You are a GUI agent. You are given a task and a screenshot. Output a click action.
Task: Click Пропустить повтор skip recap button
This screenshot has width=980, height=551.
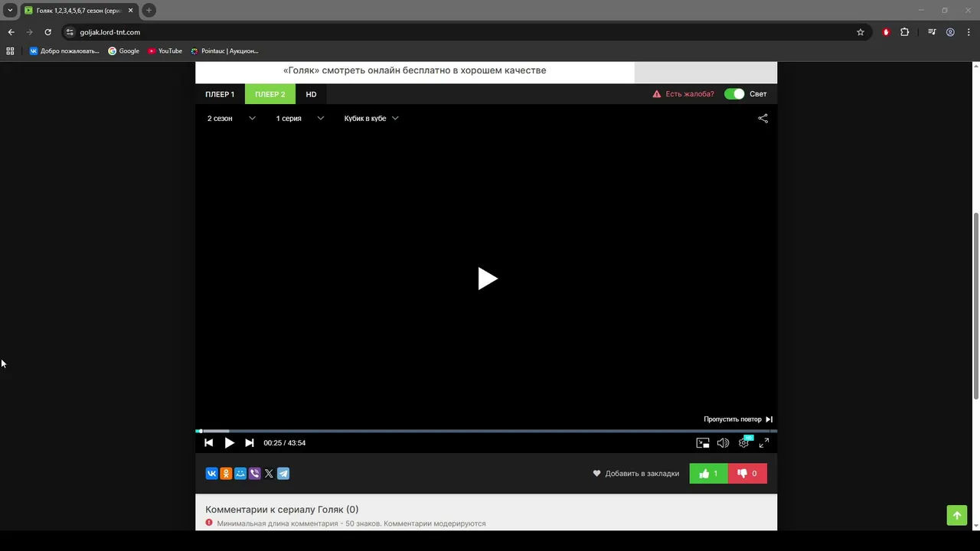pyautogui.click(x=738, y=419)
